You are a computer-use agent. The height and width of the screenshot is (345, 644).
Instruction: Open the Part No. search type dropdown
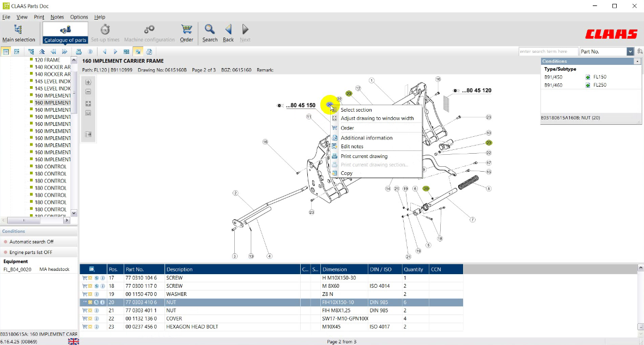(630, 51)
